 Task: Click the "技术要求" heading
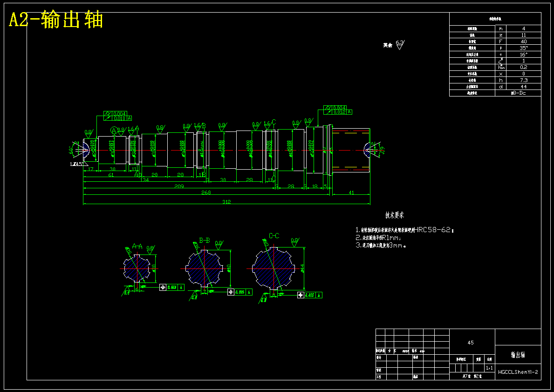[394, 215]
